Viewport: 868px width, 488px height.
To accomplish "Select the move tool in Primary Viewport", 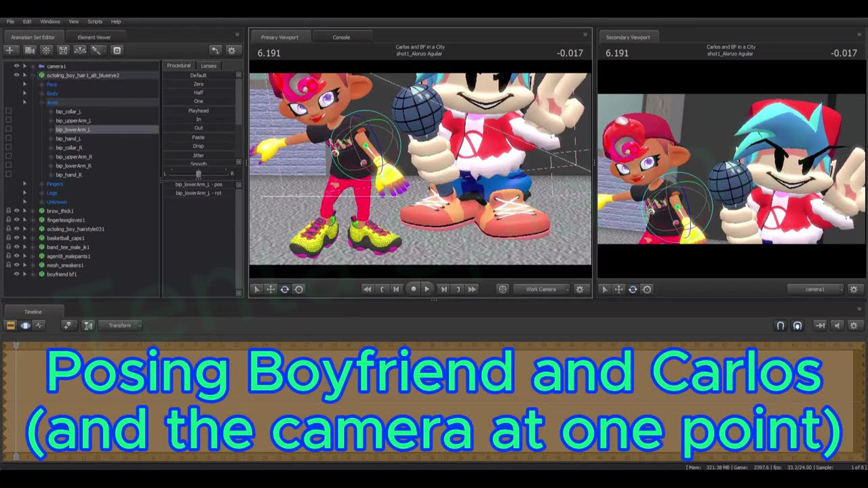I will pyautogui.click(x=271, y=289).
